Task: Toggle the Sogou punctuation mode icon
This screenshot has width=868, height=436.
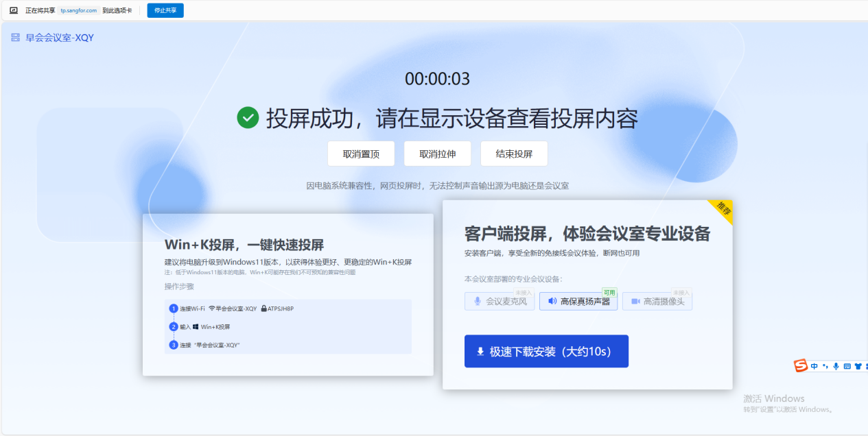Action: 825,366
